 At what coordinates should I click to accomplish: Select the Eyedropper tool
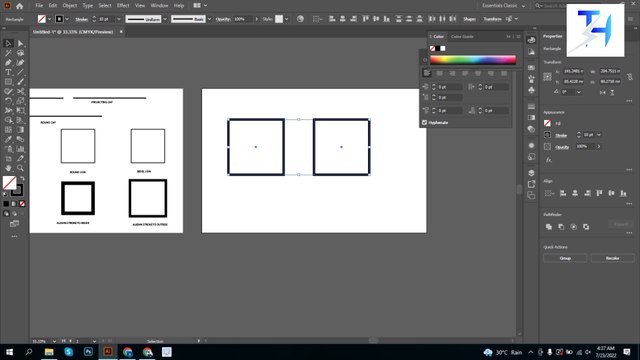point(8,139)
